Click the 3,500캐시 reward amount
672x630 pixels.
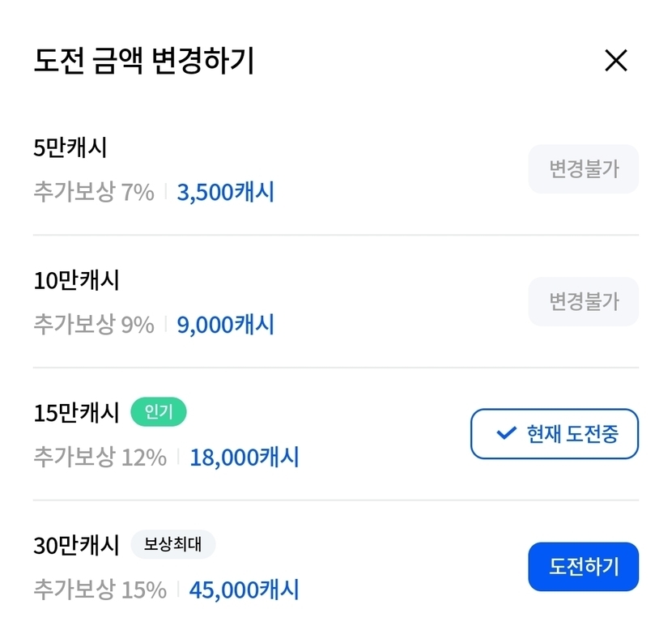click(x=225, y=193)
